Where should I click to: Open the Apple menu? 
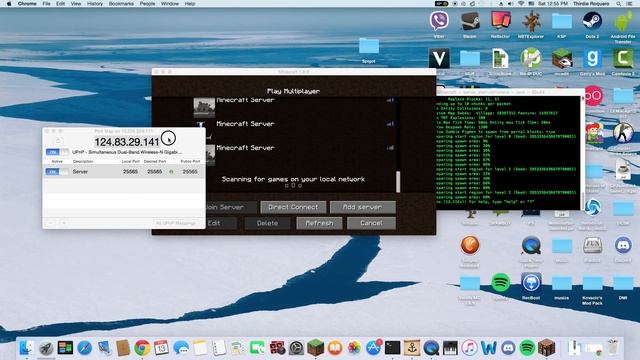click(x=9, y=4)
